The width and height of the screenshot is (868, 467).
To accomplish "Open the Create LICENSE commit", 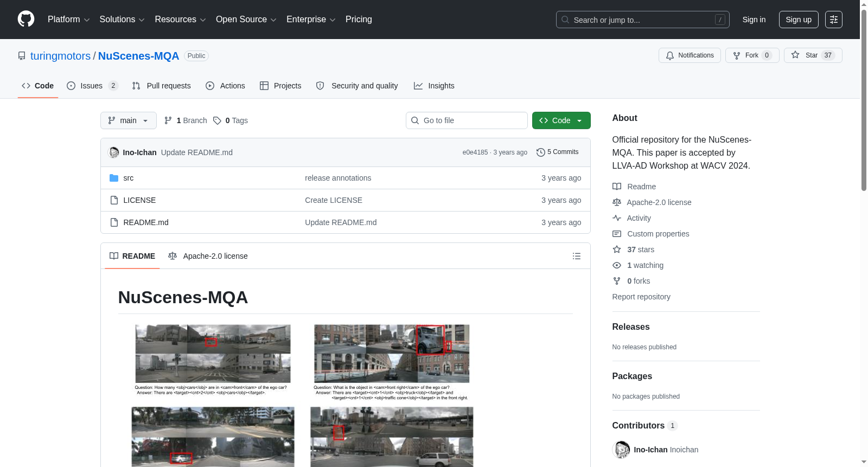I will pyautogui.click(x=334, y=200).
